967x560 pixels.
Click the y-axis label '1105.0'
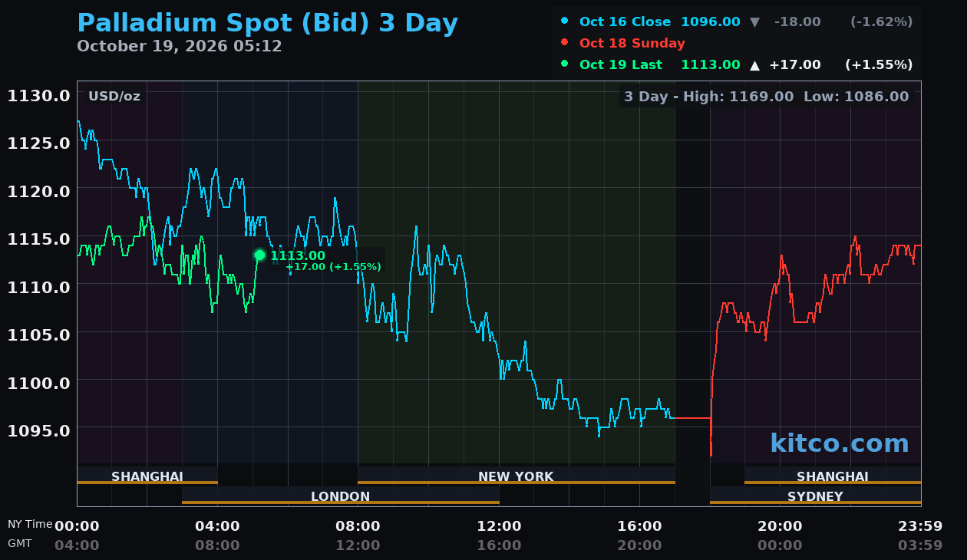click(39, 334)
